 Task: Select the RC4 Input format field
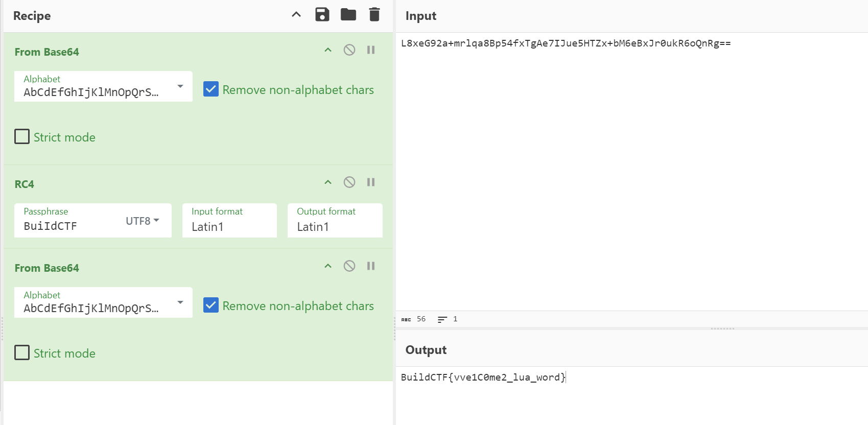(229, 226)
